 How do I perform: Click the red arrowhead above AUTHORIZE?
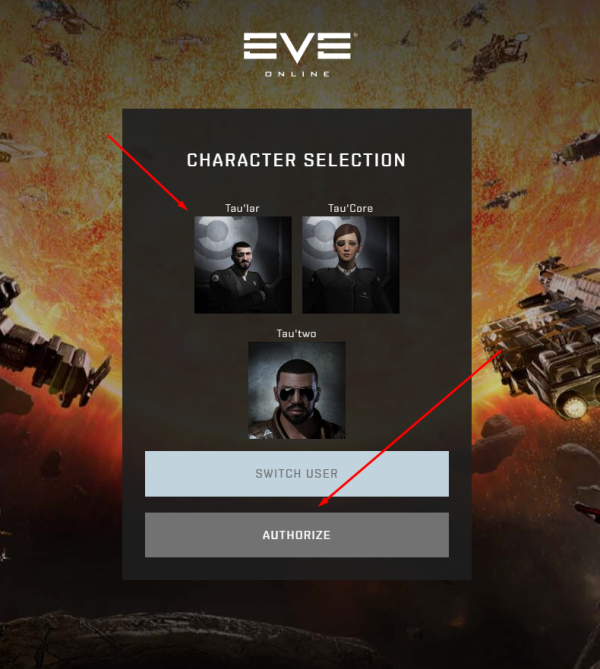(x=324, y=502)
